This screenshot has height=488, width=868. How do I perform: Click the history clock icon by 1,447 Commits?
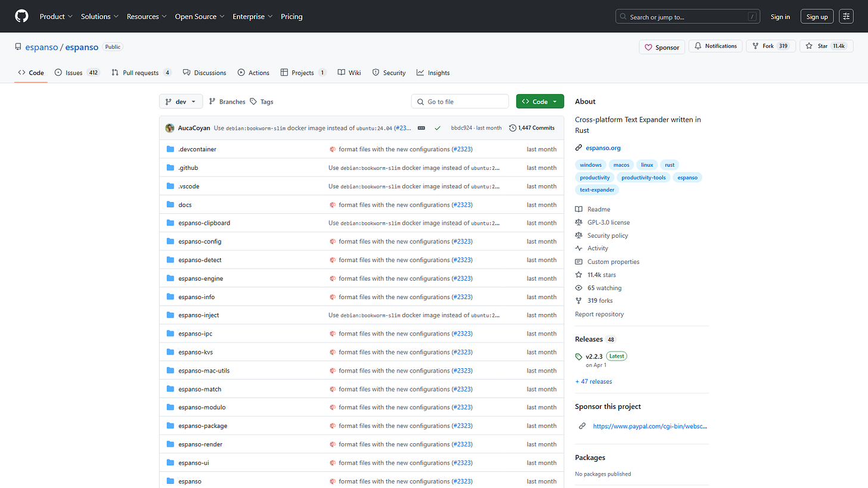tap(513, 128)
